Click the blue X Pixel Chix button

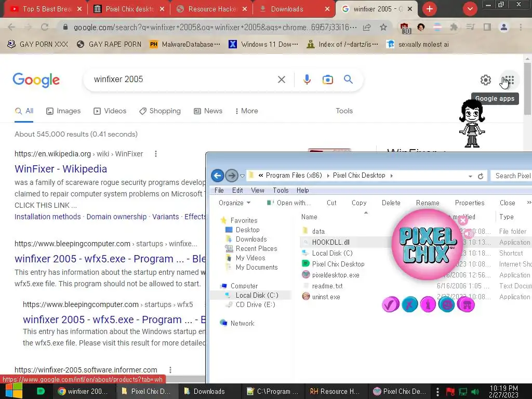click(409, 304)
